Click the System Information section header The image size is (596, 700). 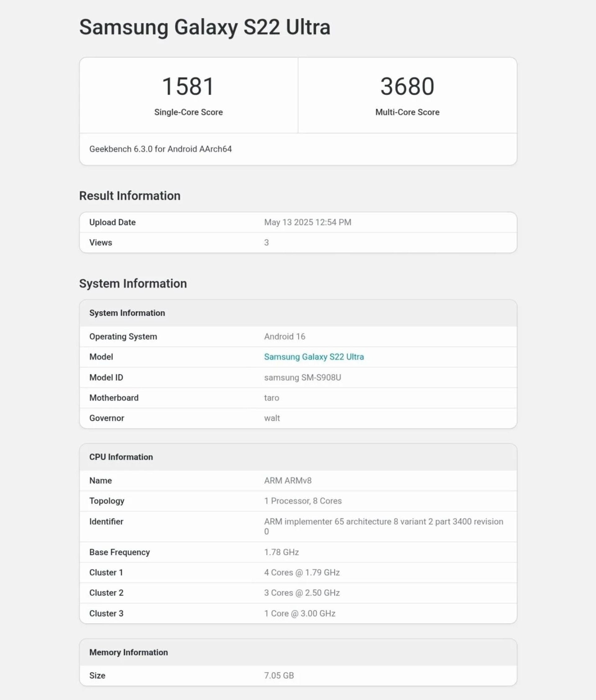[x=133, y=283]
